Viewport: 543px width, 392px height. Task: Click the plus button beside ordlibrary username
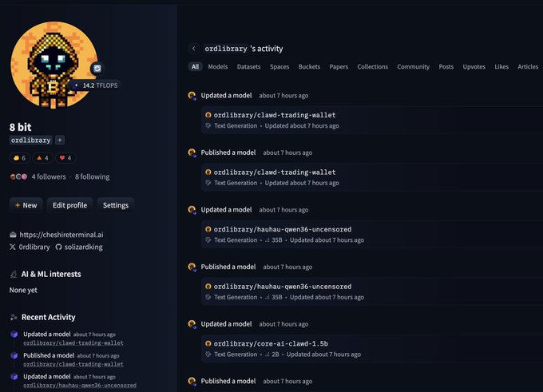pyautogui.click(x=60, y=140)
